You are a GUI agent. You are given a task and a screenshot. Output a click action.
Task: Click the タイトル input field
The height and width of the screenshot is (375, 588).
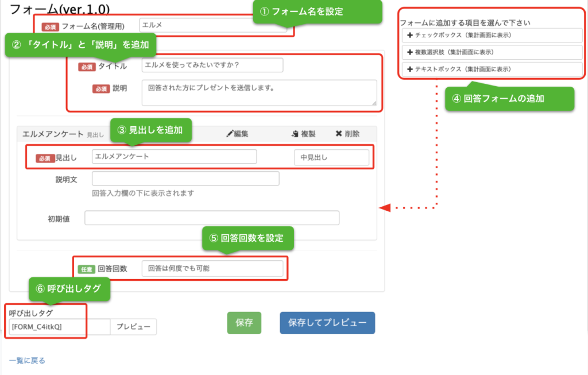(212, 65)
